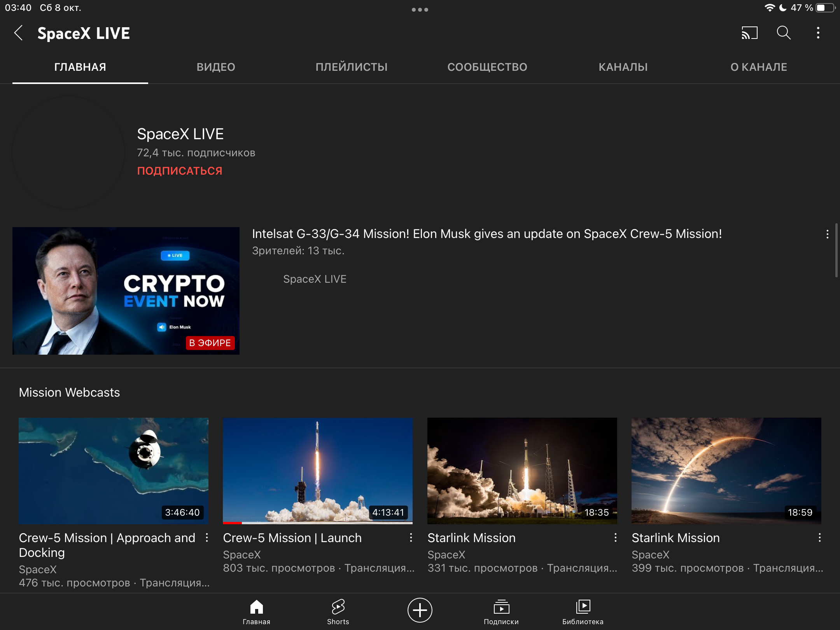The width and height of the screenshot is (840, 630).
Task: Tap the channel subscriber count 72,4 тыс. подписчиков
Action: point(196,153)
